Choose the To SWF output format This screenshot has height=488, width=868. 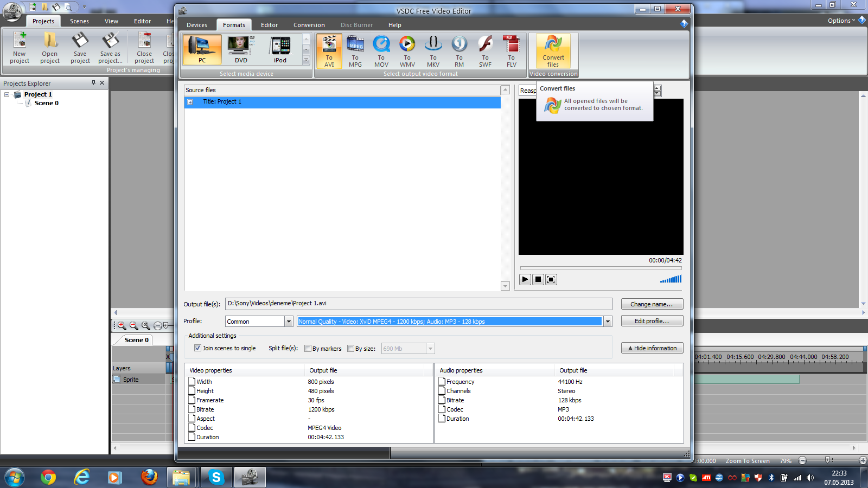point(486,51)
